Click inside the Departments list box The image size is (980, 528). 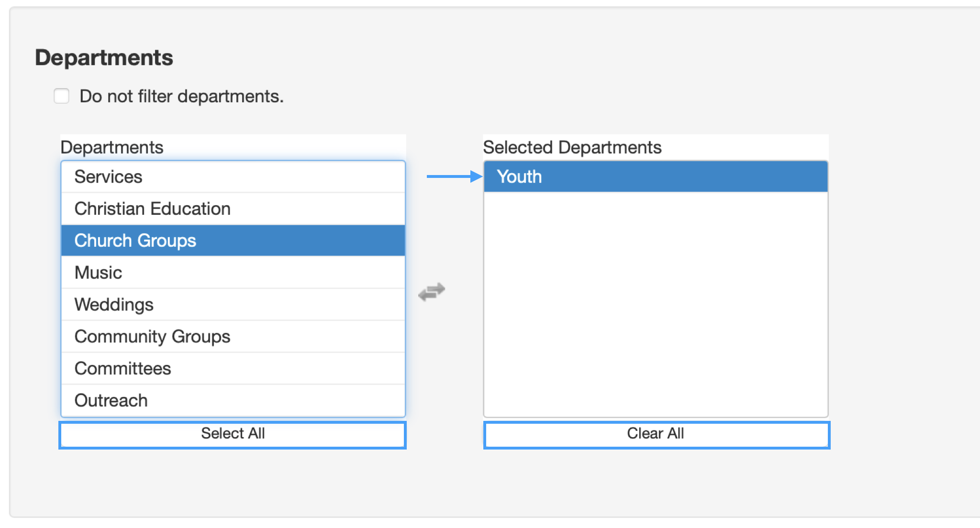click(233, 287)
